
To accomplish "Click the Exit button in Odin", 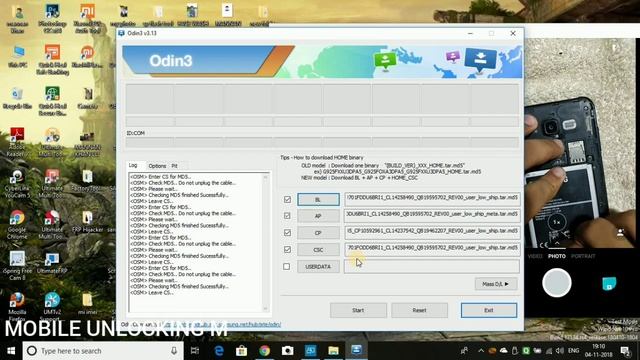I will click(x=489, y=310).
